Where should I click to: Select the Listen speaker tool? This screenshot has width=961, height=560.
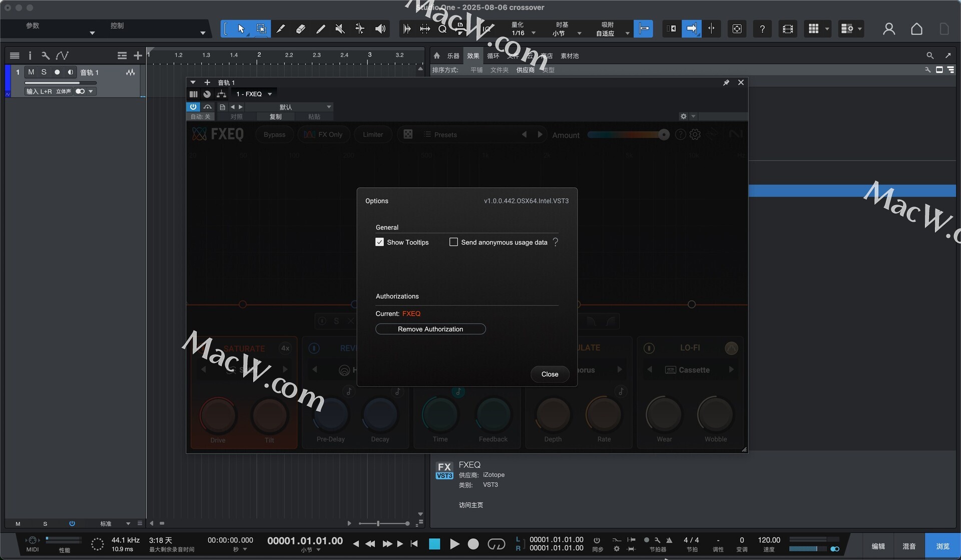[x=380, y=29]
